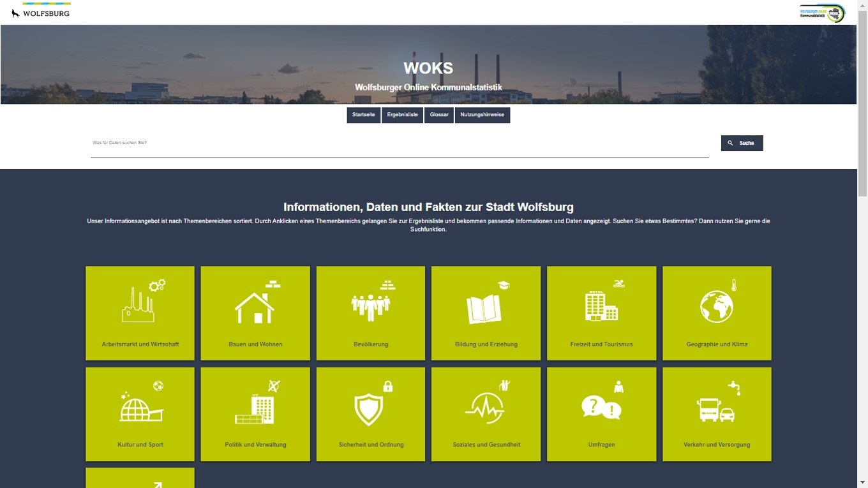Click the Bildung und Erziehung book icon
This screenshot has width=868, height=488.
(486, 304)
